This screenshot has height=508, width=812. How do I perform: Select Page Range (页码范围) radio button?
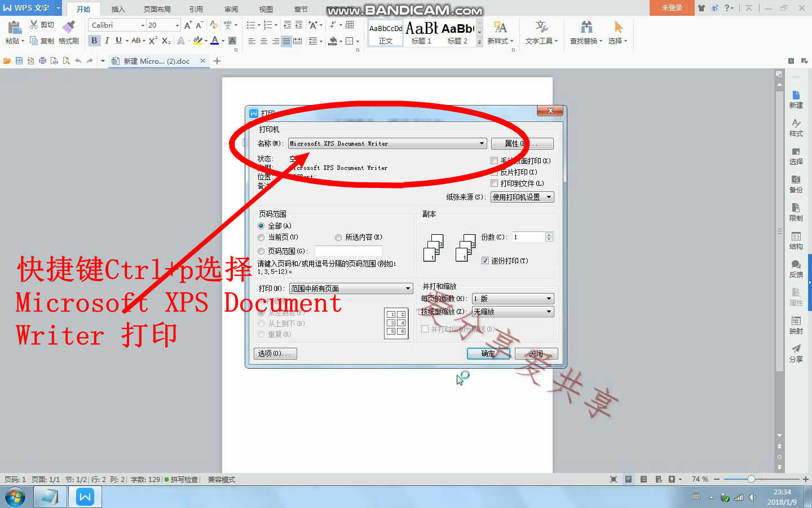[x=261, y=251]
